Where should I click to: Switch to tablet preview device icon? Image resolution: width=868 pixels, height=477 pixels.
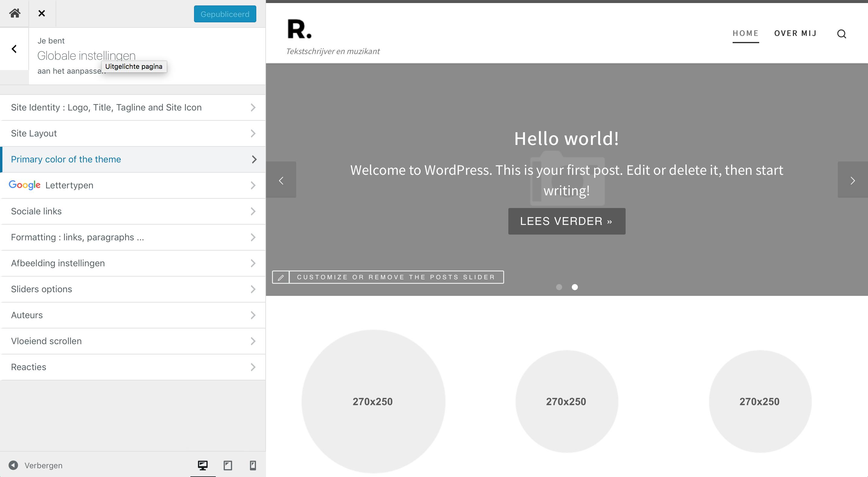228,465
